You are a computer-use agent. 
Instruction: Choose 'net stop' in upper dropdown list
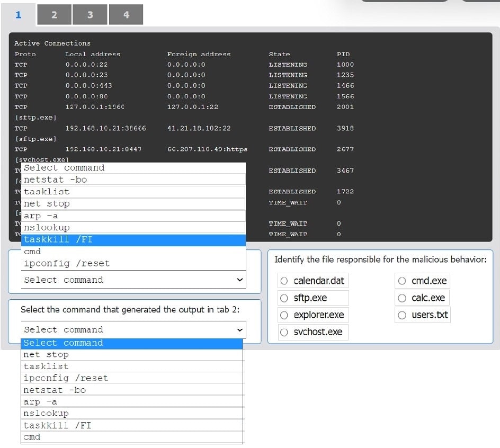coord(133,204)
